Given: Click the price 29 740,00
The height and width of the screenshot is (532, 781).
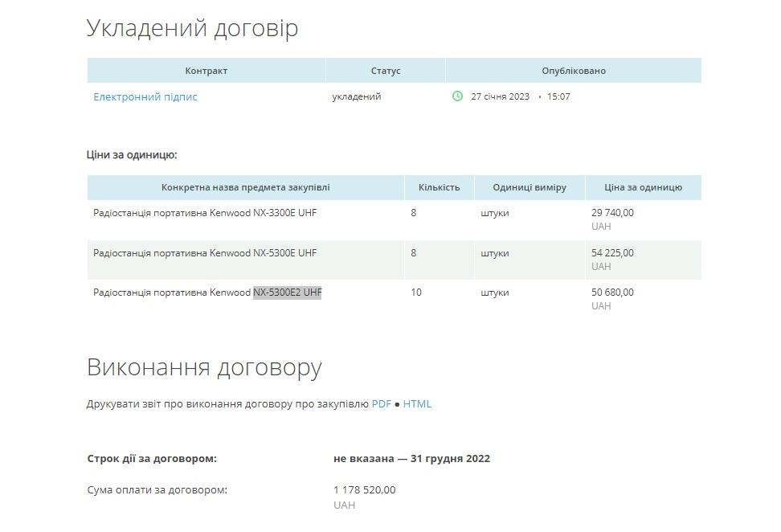Looking at the screenshot, I should [612, 213].
